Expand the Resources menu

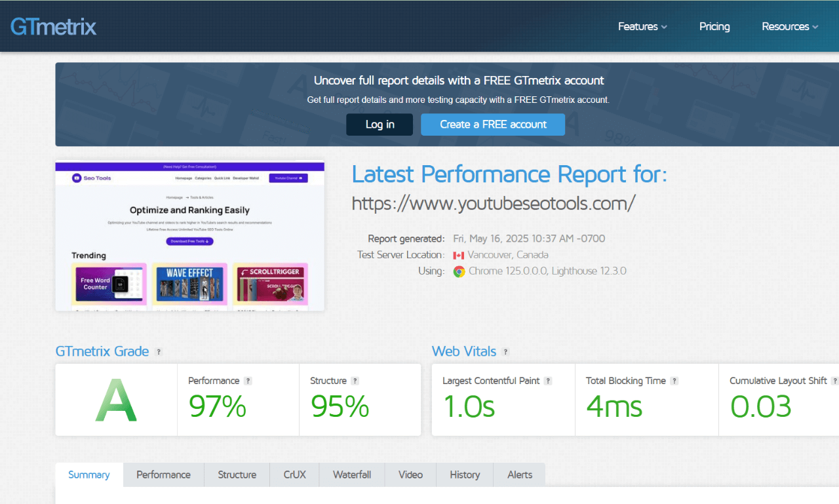click(x=790, y=27)
